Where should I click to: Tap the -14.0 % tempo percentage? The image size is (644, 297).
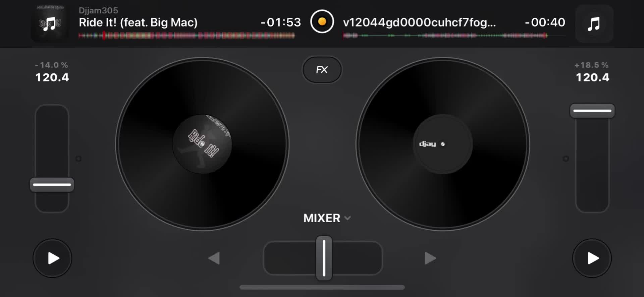[x=52, y=65]
